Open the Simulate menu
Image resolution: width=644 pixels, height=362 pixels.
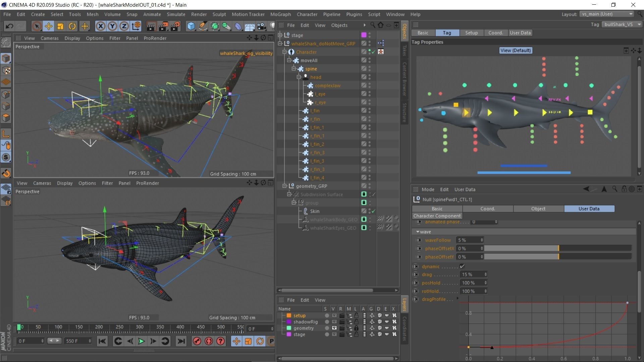click(176, 14)
